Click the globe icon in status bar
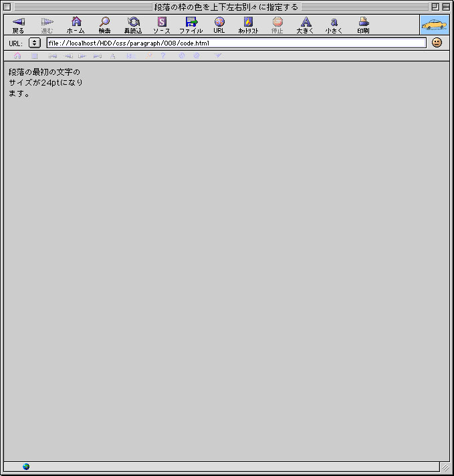The width and height of the screenshot is (454, 476). click(26, 467)
